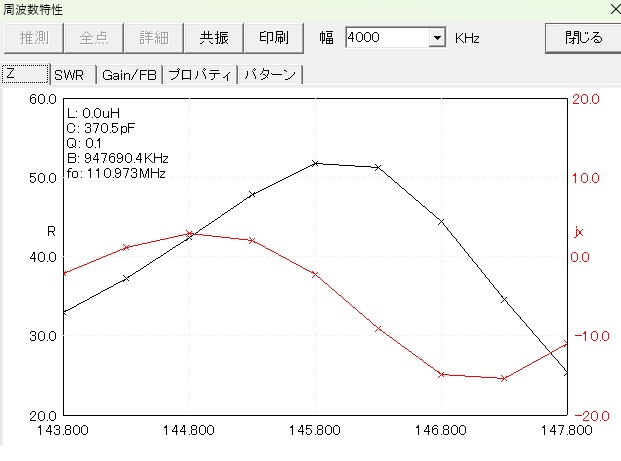Viewport: 621px width, 461px height.
Task: Open the パターン pattern tab
Action: (269, 75)
